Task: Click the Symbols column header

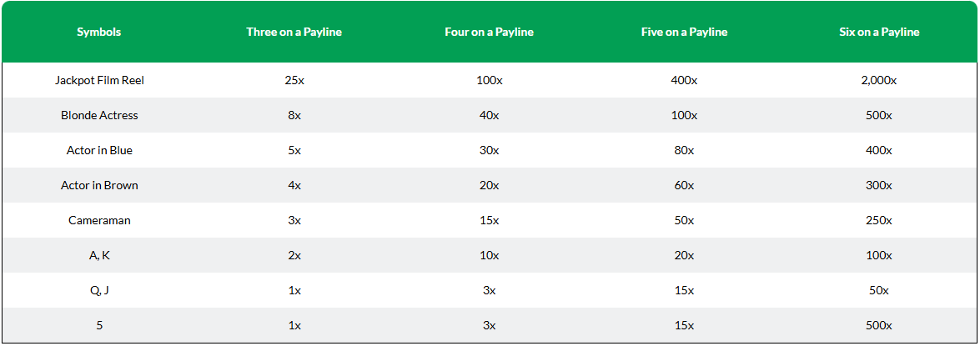Action: click(x=98, y=32)
